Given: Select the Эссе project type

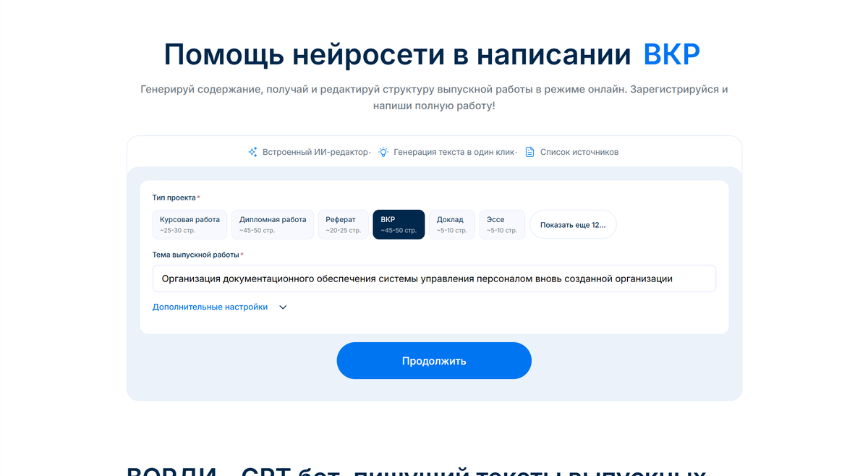Looking at the screenshot, I should 502,224.
